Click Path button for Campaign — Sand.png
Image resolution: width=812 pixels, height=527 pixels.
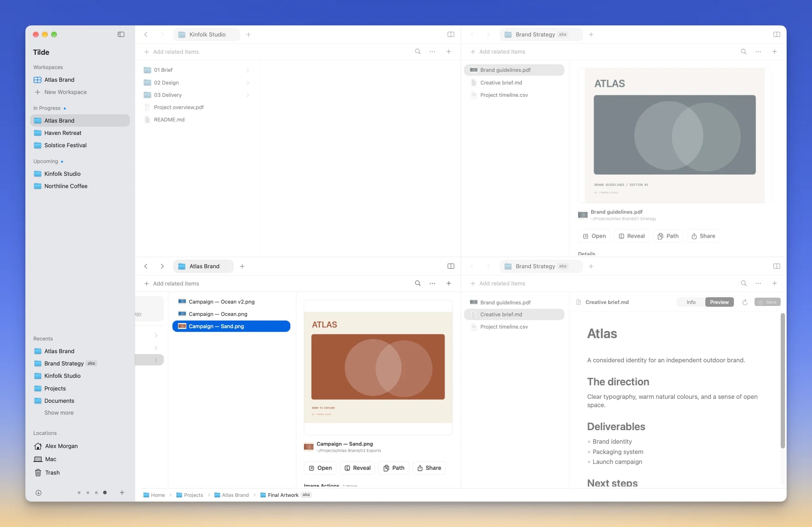pos(394,468)
